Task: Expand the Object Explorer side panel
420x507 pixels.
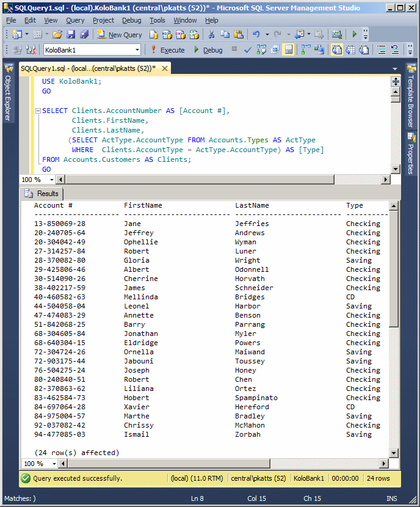Action: coord(8,93)
